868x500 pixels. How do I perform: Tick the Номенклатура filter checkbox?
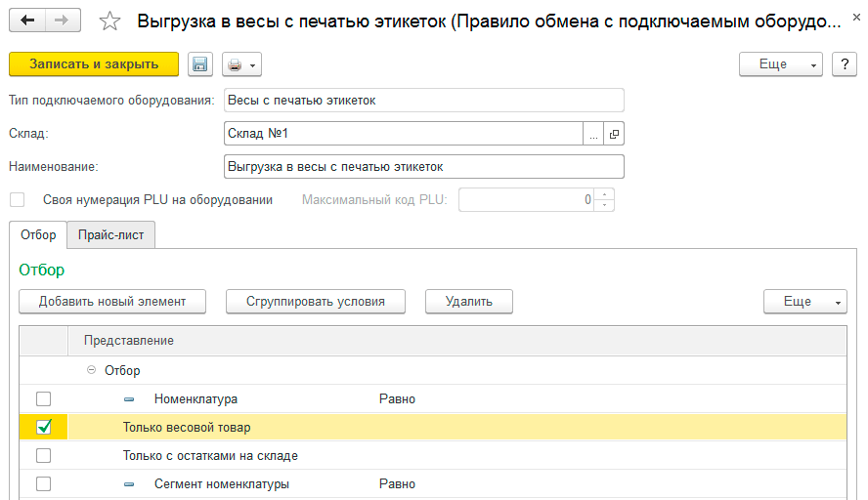[43, 398]
